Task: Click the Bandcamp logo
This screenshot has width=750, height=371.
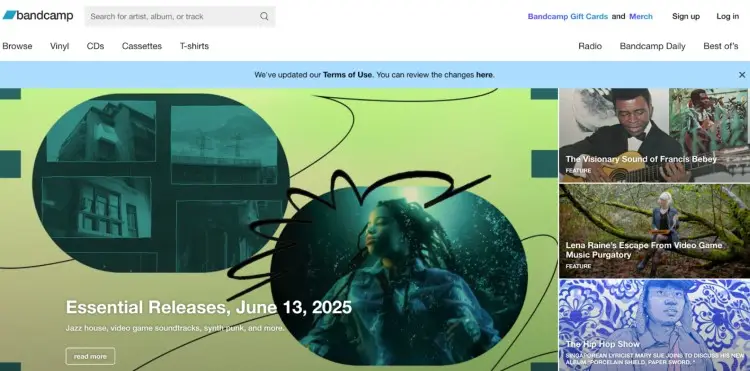Action: (38, 16)
